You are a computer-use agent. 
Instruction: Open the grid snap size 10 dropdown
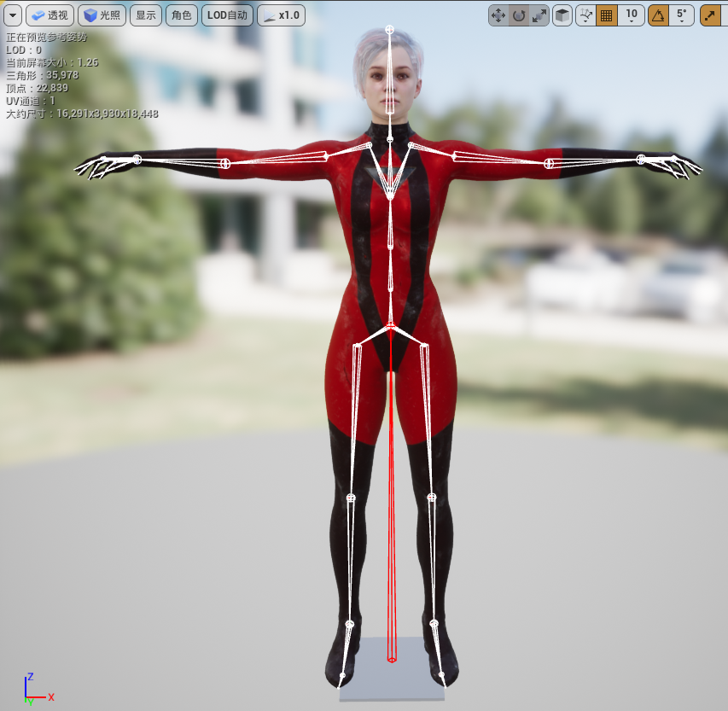pyautogui.click(x=631, y=15)
